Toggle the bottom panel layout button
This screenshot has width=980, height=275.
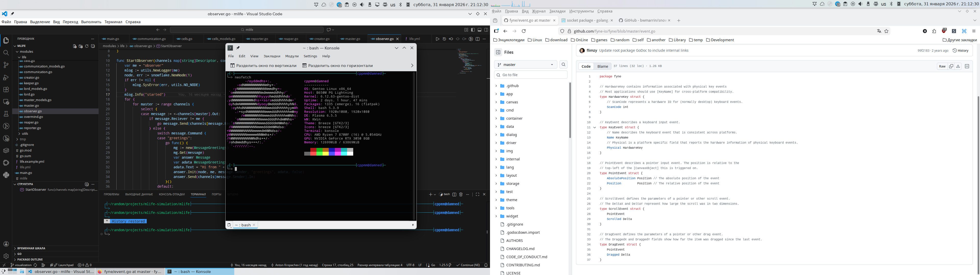coord(479,30)
